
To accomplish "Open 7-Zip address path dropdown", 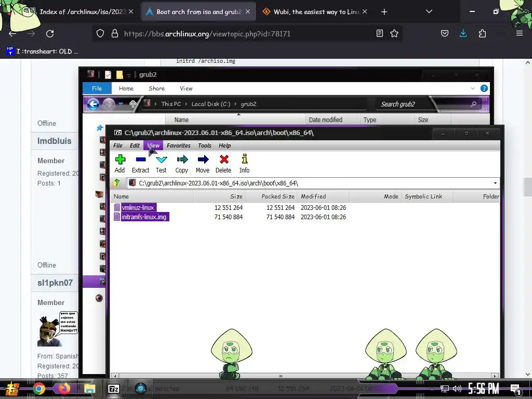I will pyautogui.click(x=495, y=183).
